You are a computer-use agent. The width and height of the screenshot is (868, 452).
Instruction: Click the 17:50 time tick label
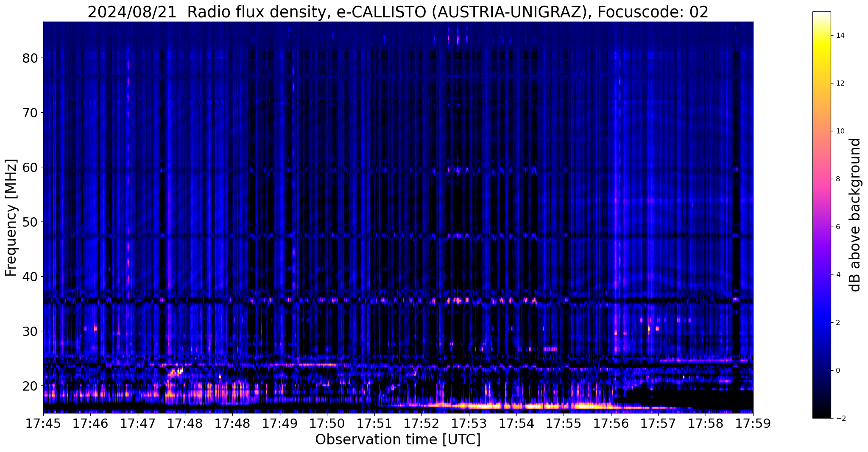pyautogui.click(x=327, y=424)
